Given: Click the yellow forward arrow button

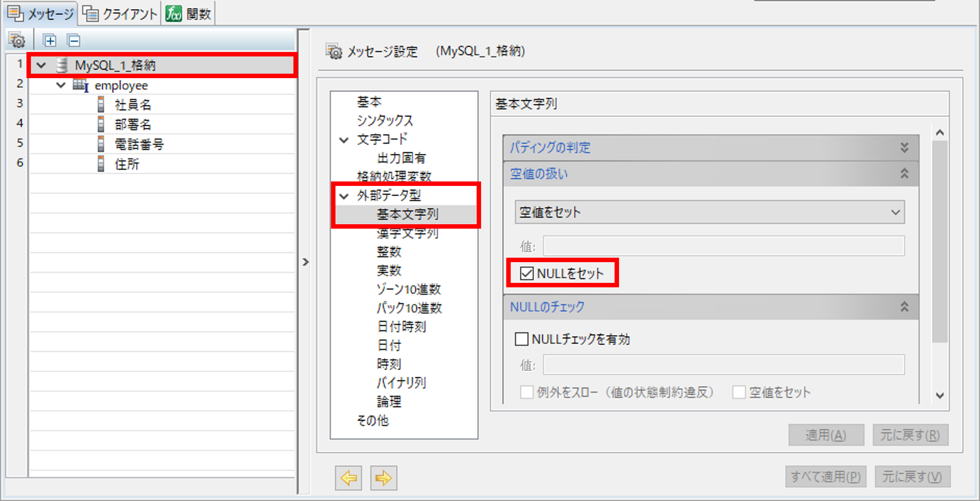Looking at the screenshot, I should tap(384, 478).
